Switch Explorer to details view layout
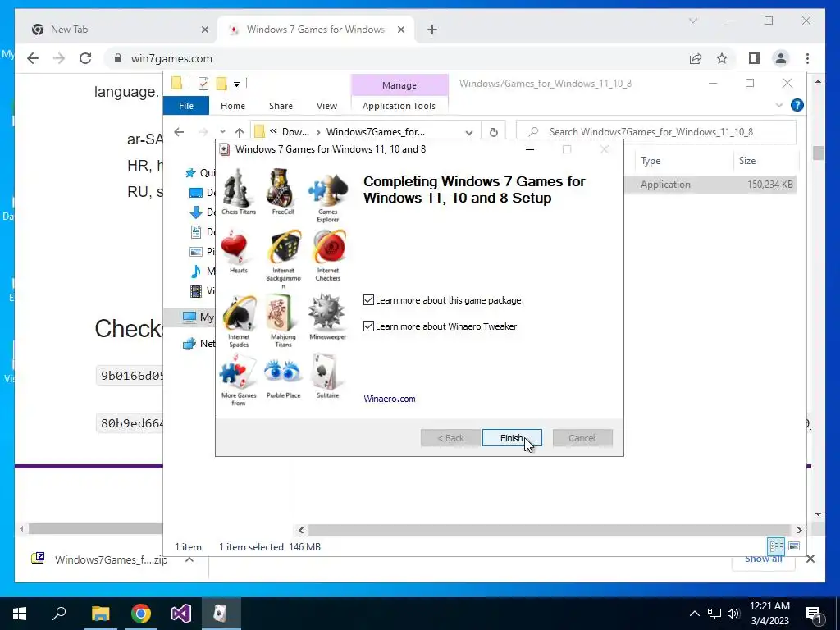Screen dimensions: 840x630 pyautogui.click(x=776, y=546)
